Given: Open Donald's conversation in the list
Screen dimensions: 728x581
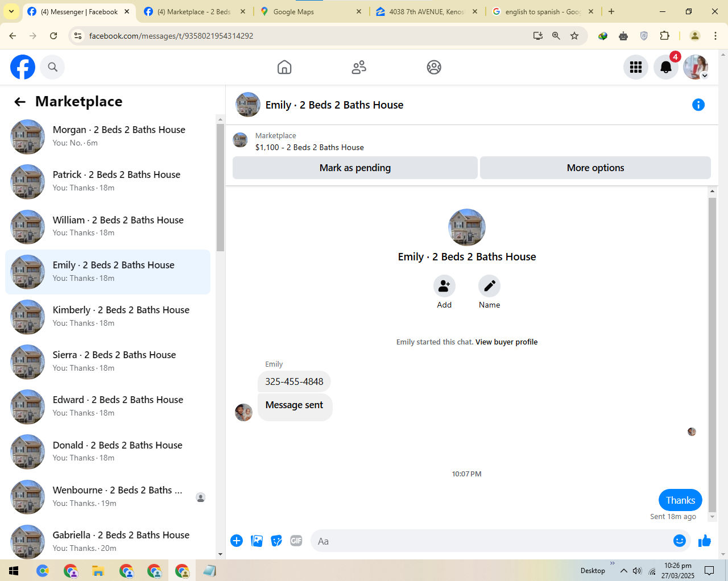Looking at the screenshot, I should click(108, 452).
